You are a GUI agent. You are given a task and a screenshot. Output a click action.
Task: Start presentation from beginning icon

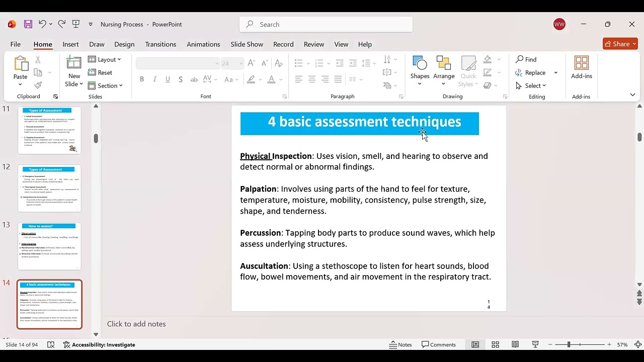76,24
